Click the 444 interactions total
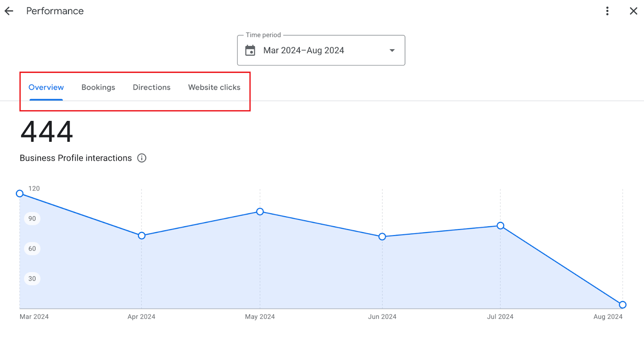The height and width of the screenshot is (347, 644). (x=47, y=132)
